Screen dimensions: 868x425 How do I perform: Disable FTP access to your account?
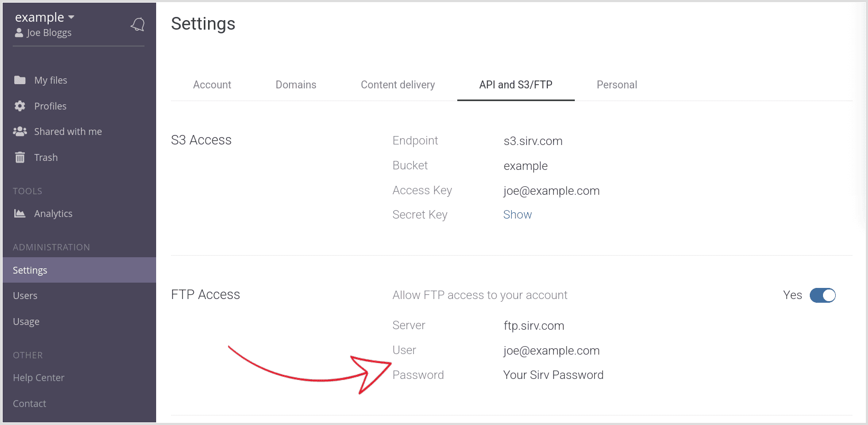click(x=822, y=295)
